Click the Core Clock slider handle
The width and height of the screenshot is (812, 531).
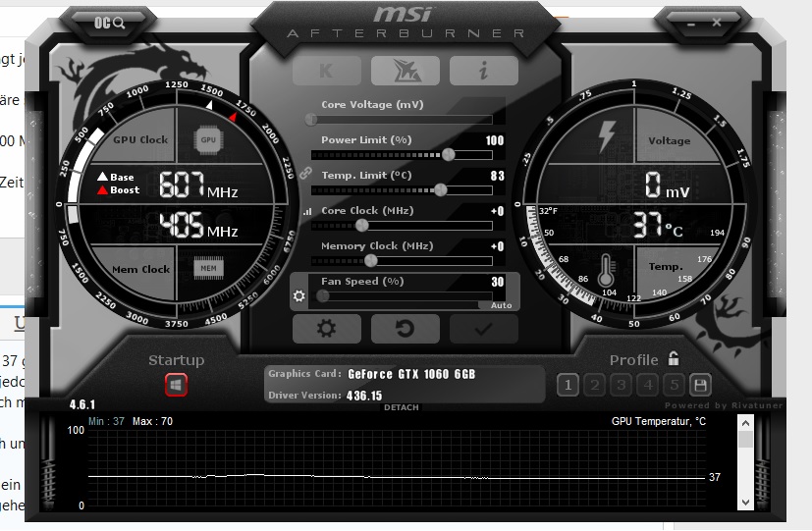pyautogui.click(x=362, y=226)
